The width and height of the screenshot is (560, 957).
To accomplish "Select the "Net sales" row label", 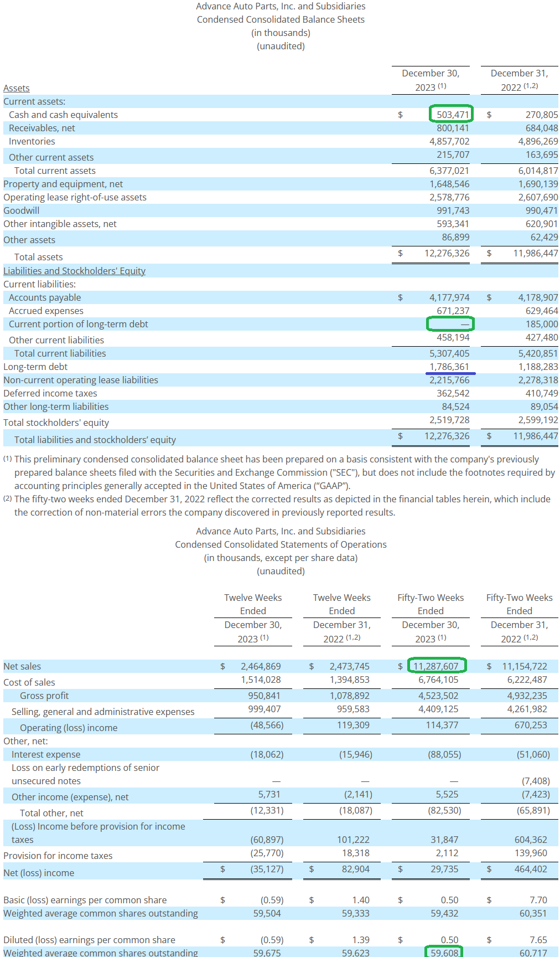I will (x=22, y=666).
